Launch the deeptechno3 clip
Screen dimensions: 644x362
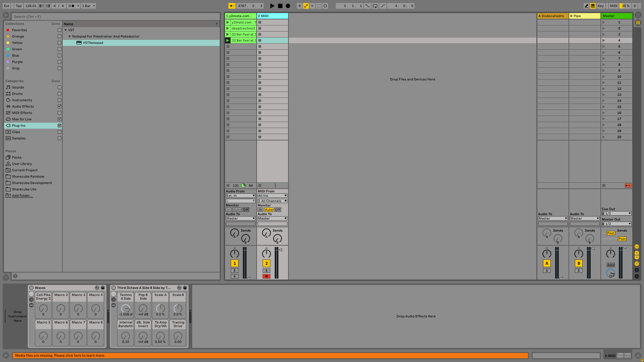tap(228, 28)
